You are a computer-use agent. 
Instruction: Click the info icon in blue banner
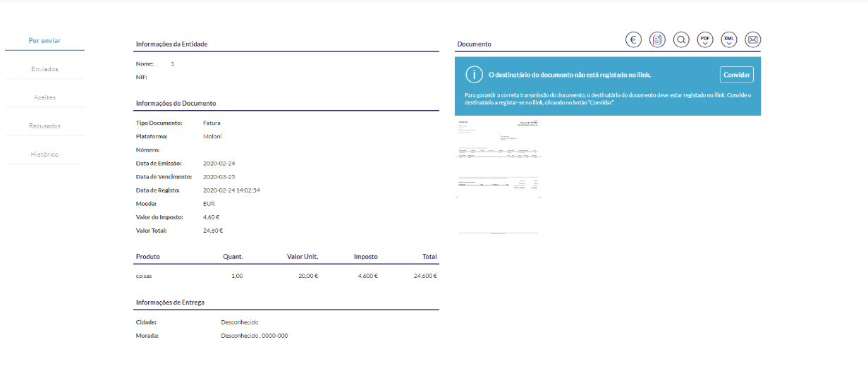(475, 75)
